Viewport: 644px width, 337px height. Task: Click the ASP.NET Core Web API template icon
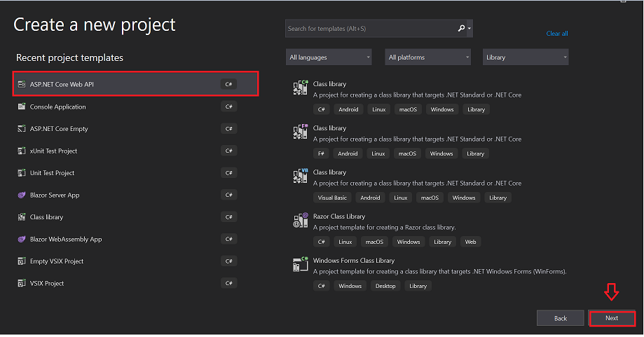(22, 85)
